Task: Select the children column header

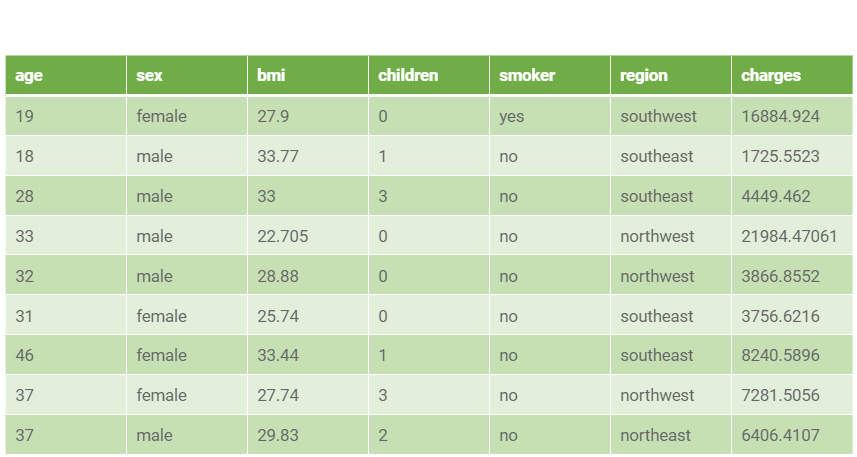Action: (429, 75)
